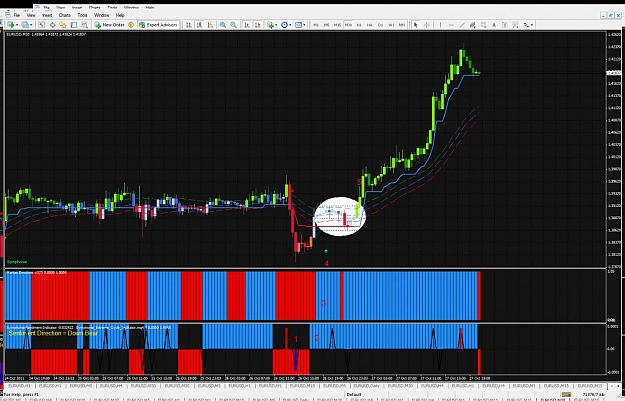Viewport: 625px width, 401px height.
Task: Switch timeframe to W1
Action: click(x=391, y=25)
